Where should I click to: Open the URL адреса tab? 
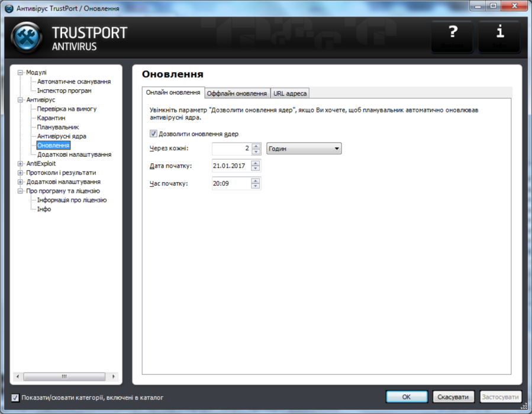pos(289,93)
